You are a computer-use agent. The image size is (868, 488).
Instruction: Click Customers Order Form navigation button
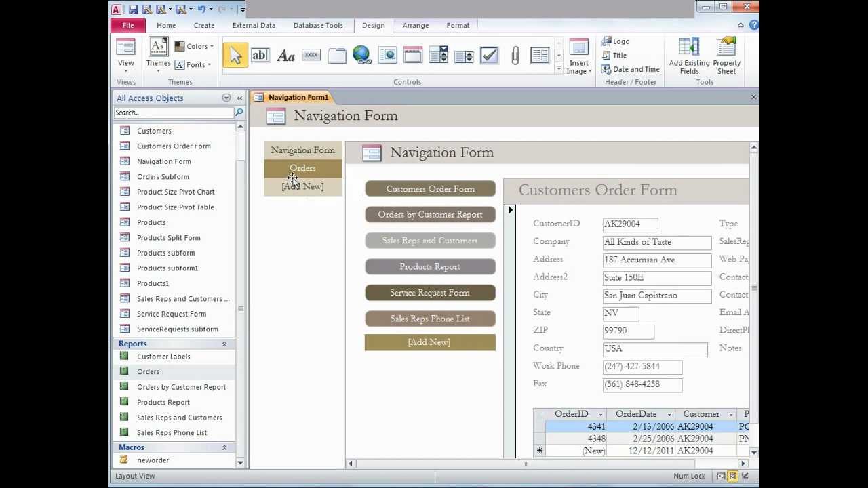[x=430, y=189]
